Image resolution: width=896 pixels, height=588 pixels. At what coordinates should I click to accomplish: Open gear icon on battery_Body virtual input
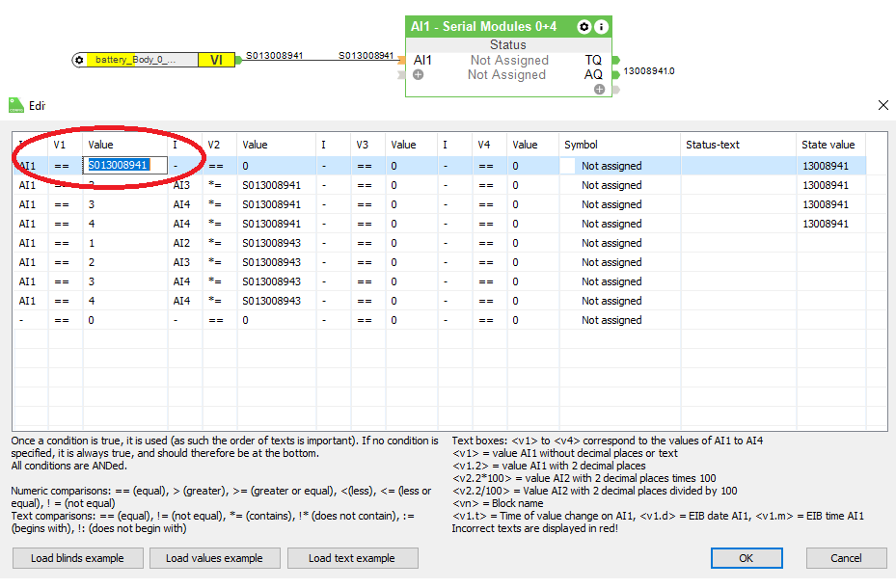(x=79, y=60)
